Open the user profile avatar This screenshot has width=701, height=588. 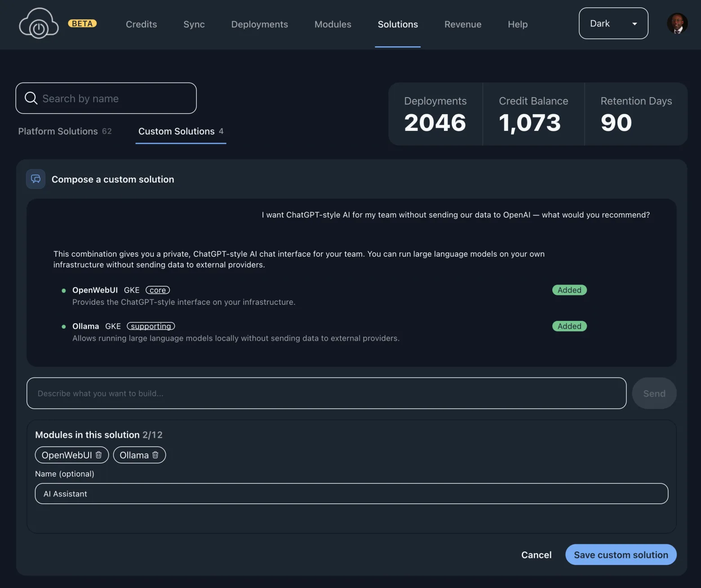click(x=677, y=23)
